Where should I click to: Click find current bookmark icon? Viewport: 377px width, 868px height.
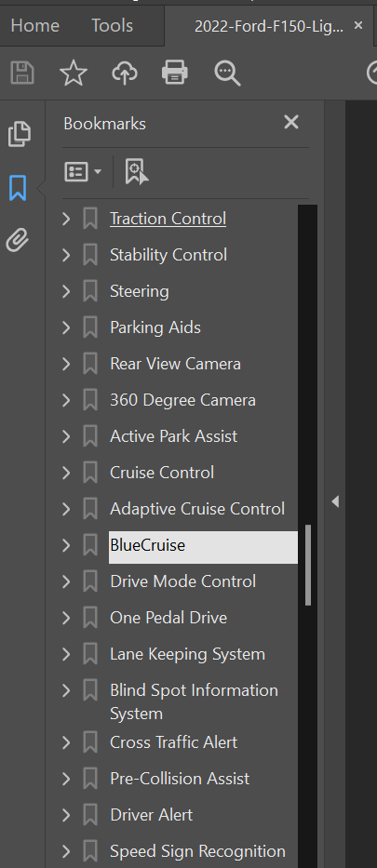136,171
